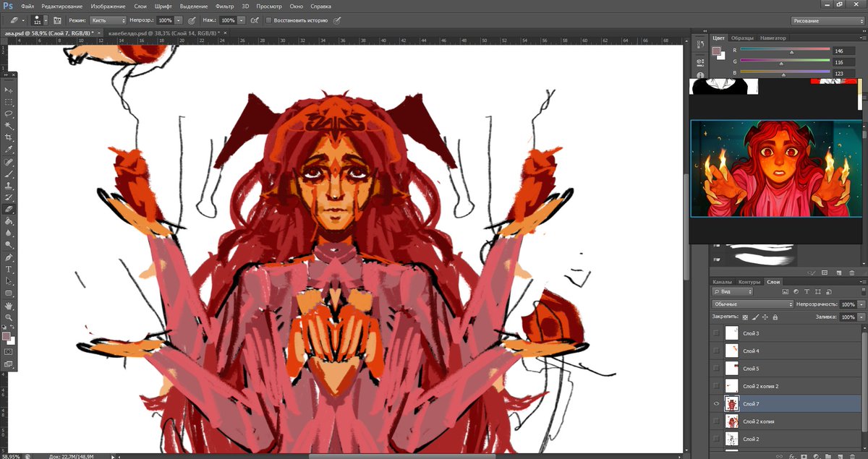Toggle lock transparent pixels icon
Image resolution: width=868 pixels, height=459 pixels.
click(745, 317)
